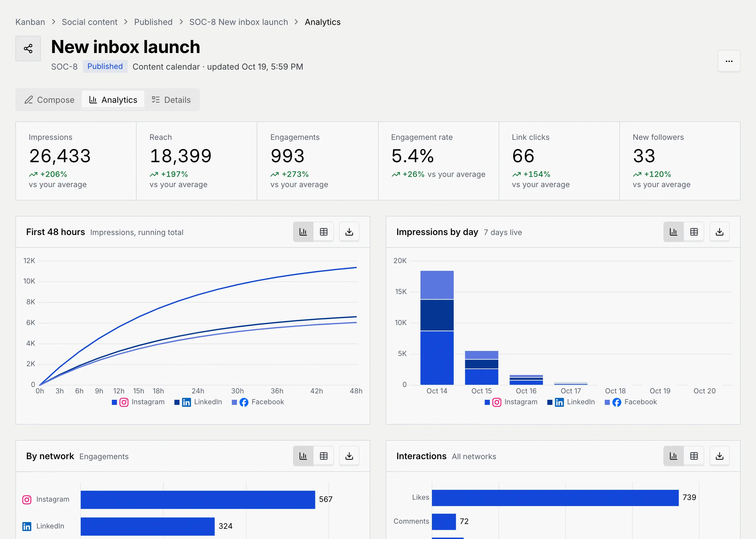
Task: Select the Engagement rate 5.4% card
Action: 438,161
